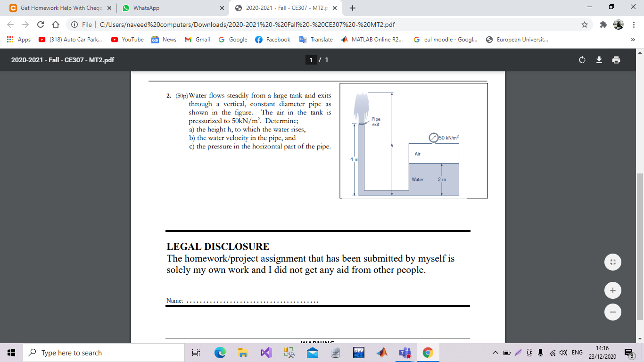The width and height of the screenshot is (644, 362).
Task: Open MATLAB from the taskbar
Action: [x=381, y=353]
